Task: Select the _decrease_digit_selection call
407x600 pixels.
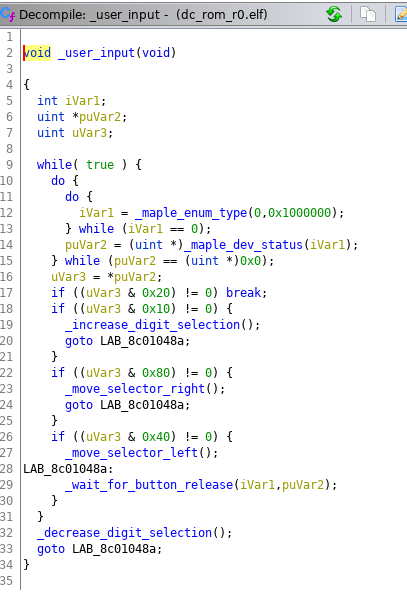Action: point(124,533)
